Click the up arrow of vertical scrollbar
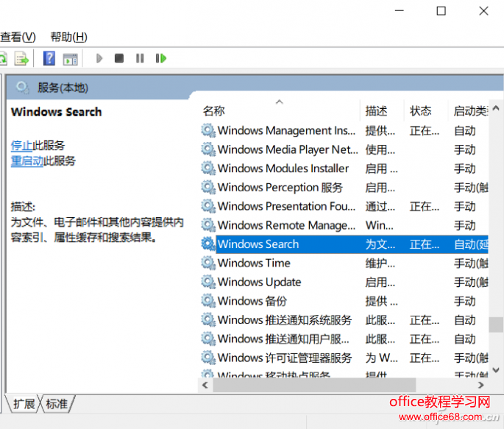Viewport: 504px width, 429px height. [x=496, y=108]
